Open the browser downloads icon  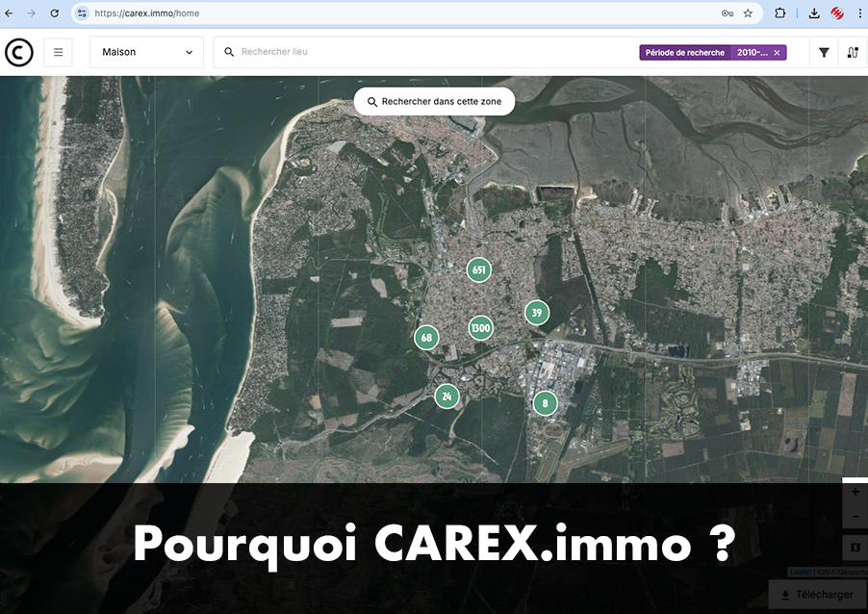[814, 13]
